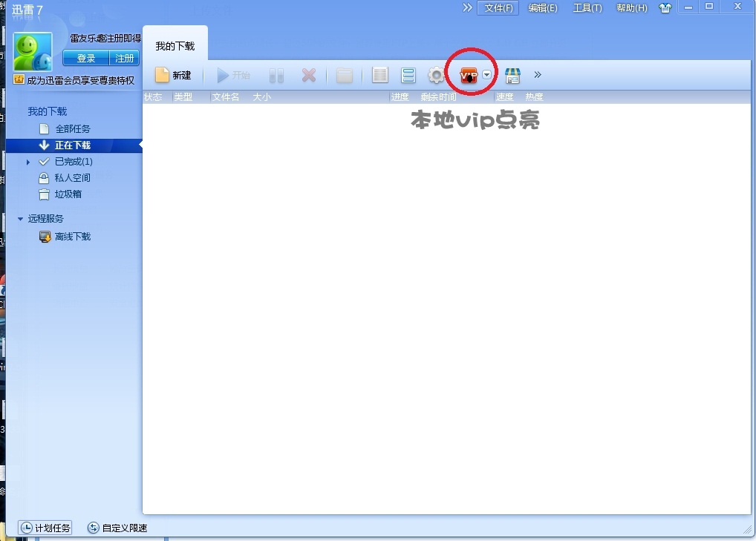Click the red X delete task icon

[309, 75]
